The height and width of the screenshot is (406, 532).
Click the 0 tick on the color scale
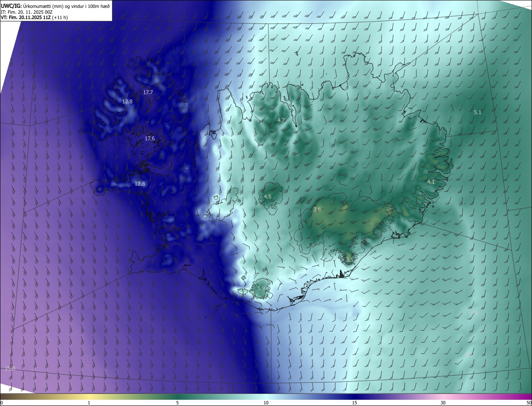[x=2, y=403]
